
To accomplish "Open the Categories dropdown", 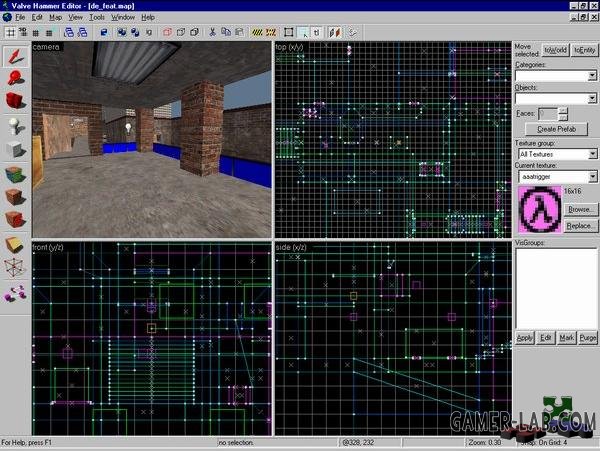I will coord(592,75).
